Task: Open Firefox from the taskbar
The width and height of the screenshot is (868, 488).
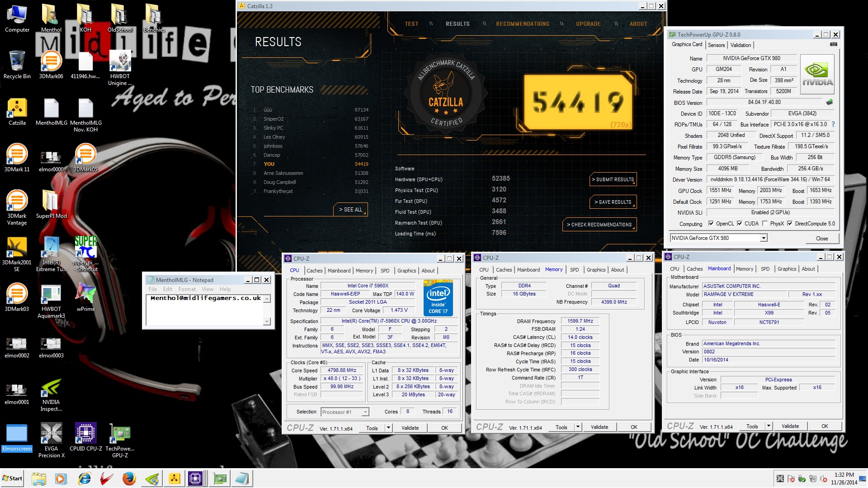Action: [x=129, y=479]
